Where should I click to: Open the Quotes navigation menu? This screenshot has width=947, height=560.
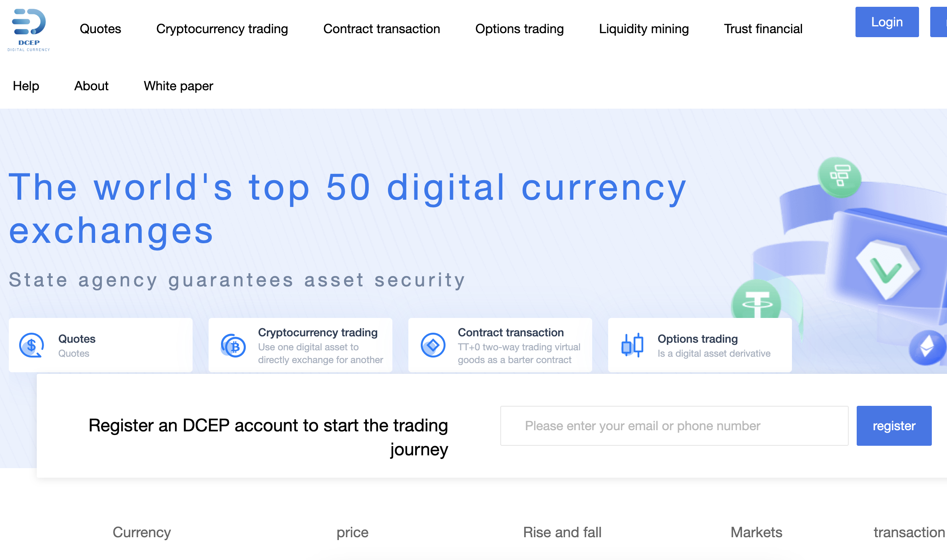tap(100, 28)
